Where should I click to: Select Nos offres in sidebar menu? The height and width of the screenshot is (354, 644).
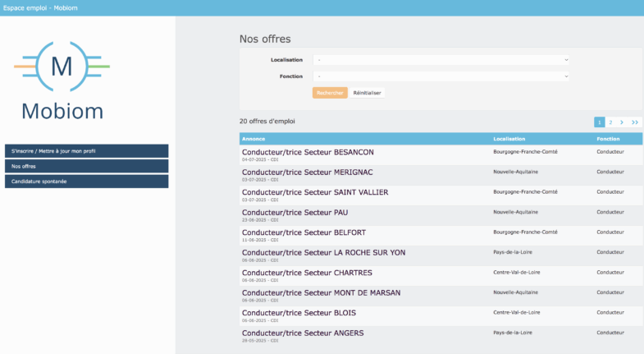pos(86,166)
